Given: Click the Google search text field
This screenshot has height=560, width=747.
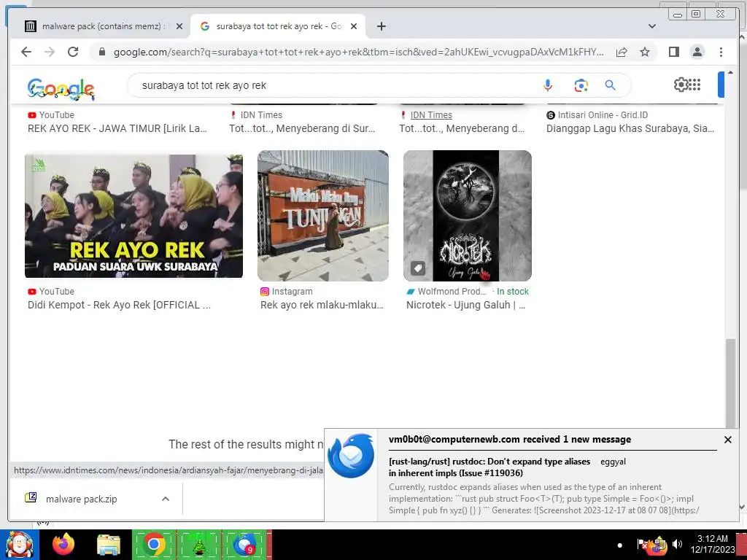Looking at the screenshot, I should coord(333,85).
